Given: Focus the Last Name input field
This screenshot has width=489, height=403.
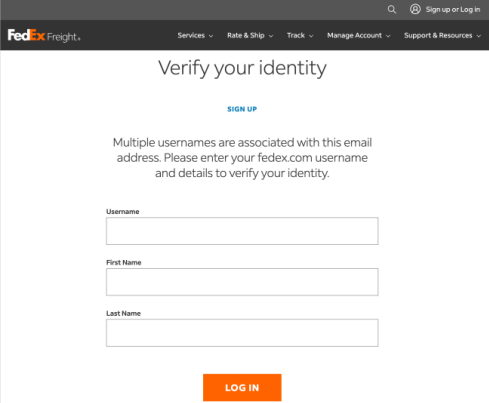Looking at the screenshot, I should 242,333.
